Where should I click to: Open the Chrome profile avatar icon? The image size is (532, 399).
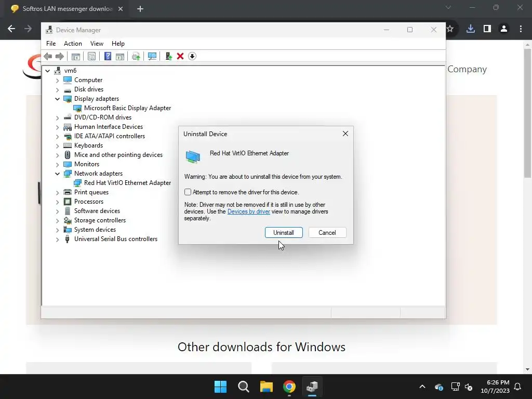504,29
